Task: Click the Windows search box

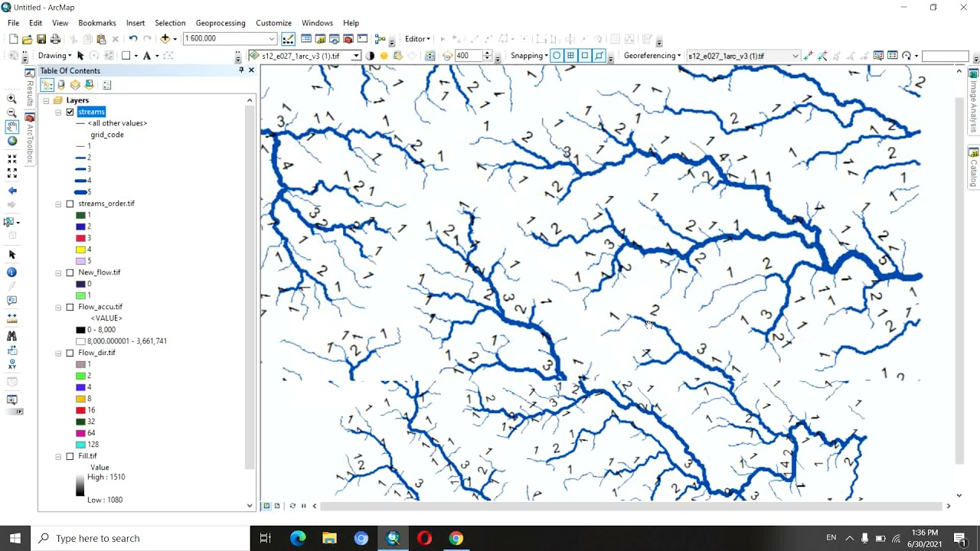Action: [141, 538]
